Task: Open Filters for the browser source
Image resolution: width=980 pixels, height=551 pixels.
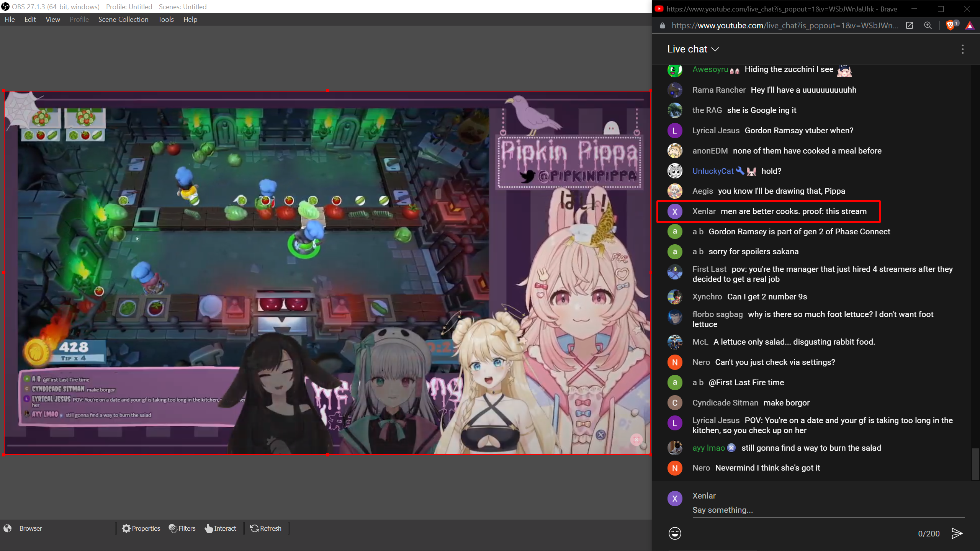Action: 182,528
